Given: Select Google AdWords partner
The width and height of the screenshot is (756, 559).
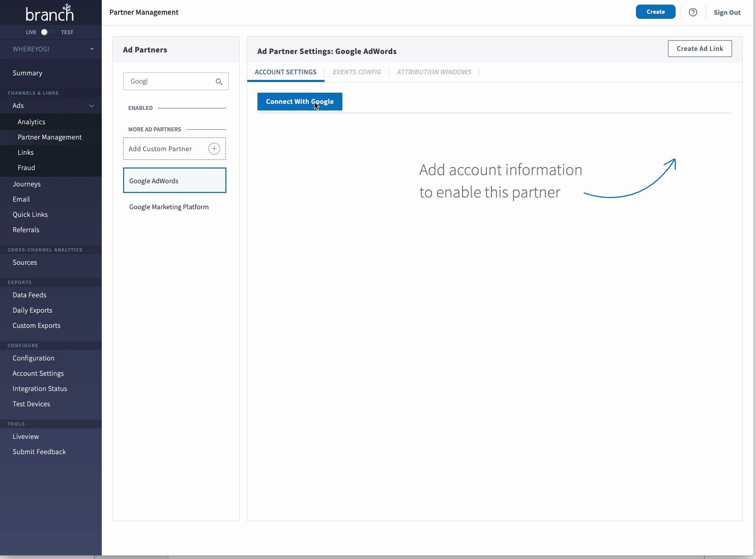Looking at the screenshot, I should click(175, 180).
